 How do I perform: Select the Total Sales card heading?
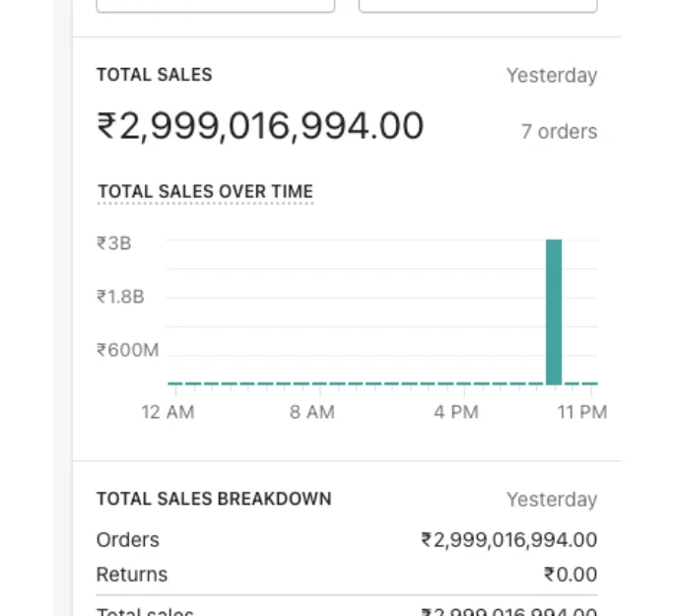tap(155, 75)
